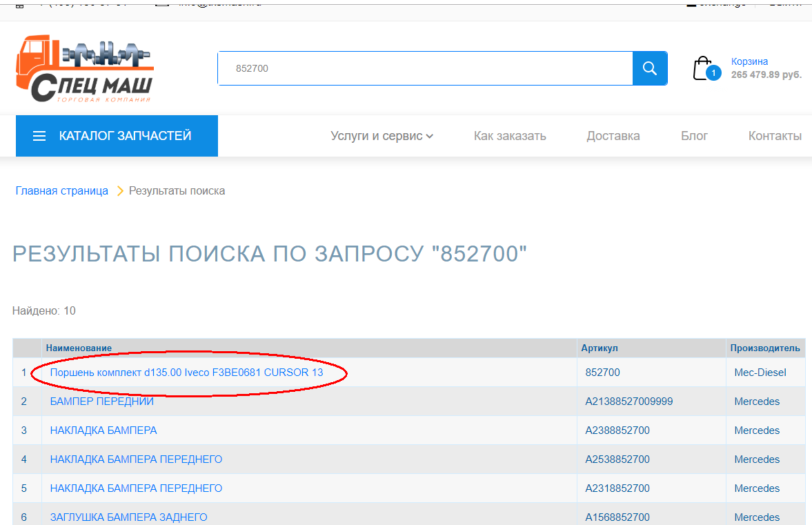Open КАТАЛОГ ЗАПЧАСТЕЙ menu

click(x=117, y=136)
